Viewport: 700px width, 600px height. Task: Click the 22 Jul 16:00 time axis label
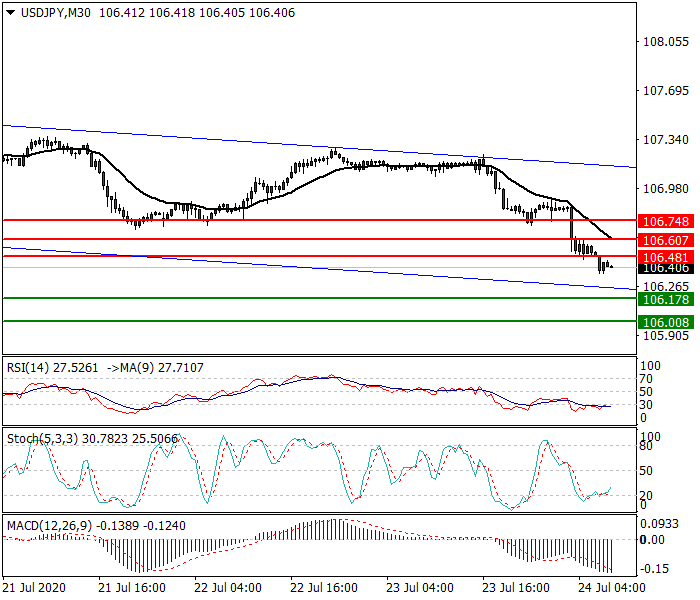324,588
